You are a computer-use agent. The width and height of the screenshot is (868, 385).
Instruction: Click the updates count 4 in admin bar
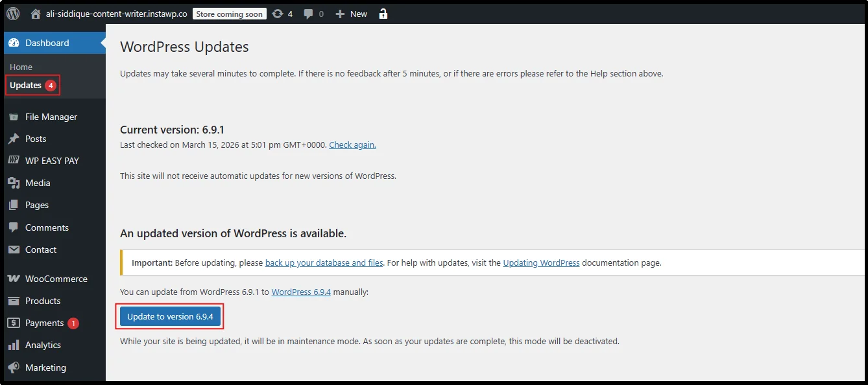[x=290, y=14]
